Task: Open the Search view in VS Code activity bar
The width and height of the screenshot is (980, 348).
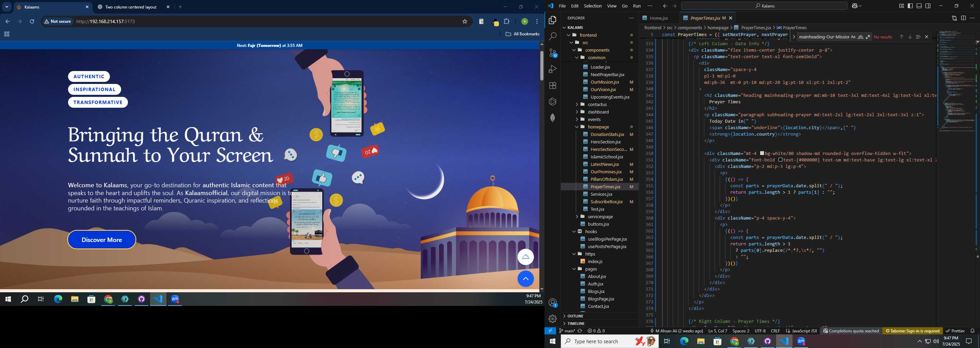Action: (552, 36)
